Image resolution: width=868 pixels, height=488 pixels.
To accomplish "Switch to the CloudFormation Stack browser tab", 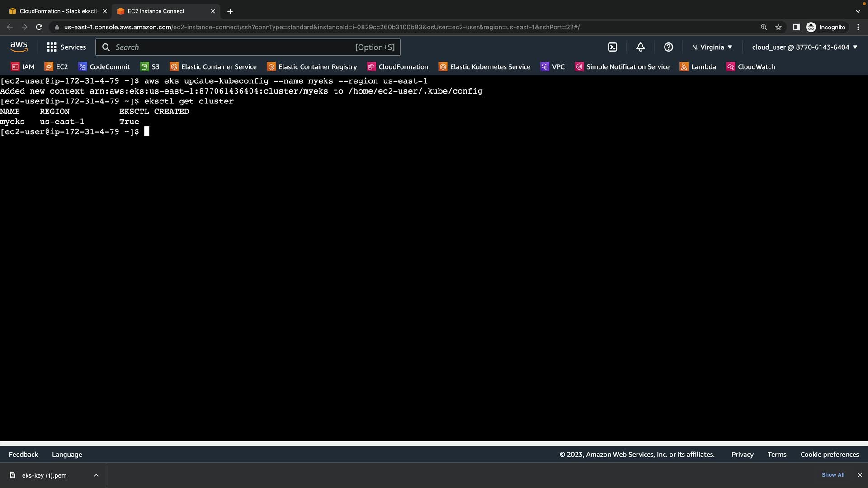I will click(57, 11).
